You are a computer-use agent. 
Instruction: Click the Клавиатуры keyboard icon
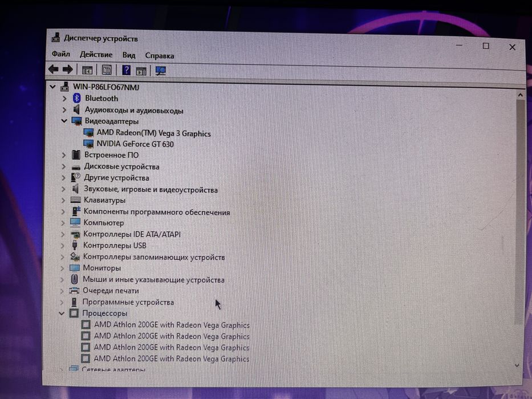pos(75,200)
